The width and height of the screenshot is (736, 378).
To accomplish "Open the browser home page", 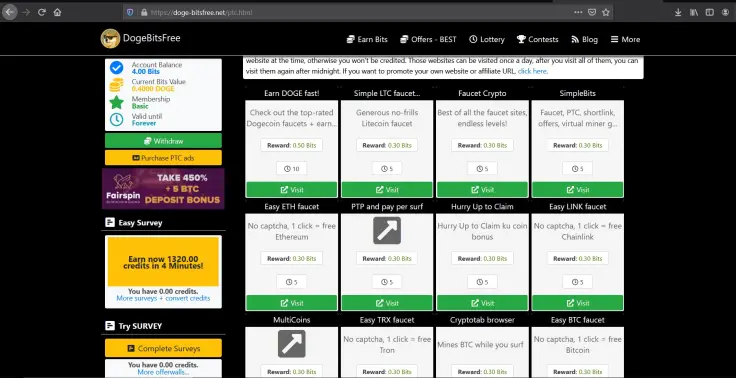I will pos(57,12).
